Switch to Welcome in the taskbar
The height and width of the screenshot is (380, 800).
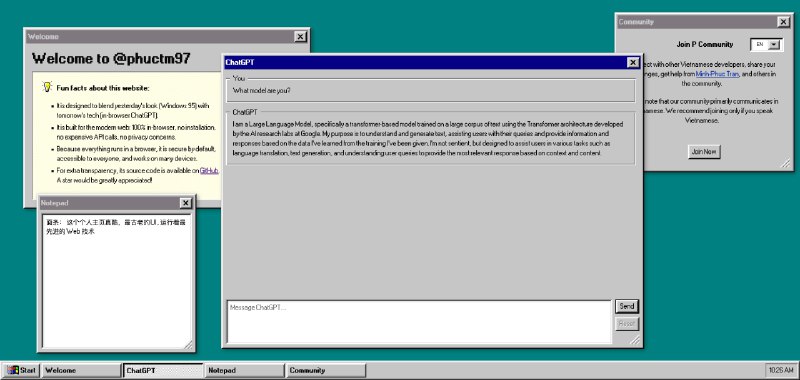(x=81, y=370)
